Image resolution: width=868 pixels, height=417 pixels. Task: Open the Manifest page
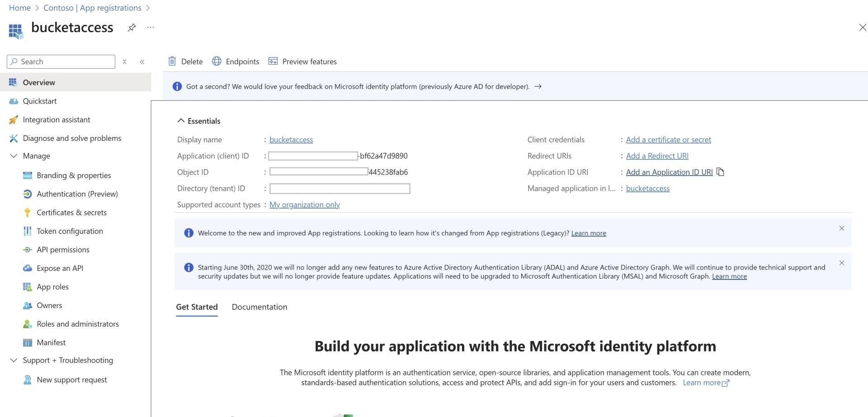coord(51,342)
